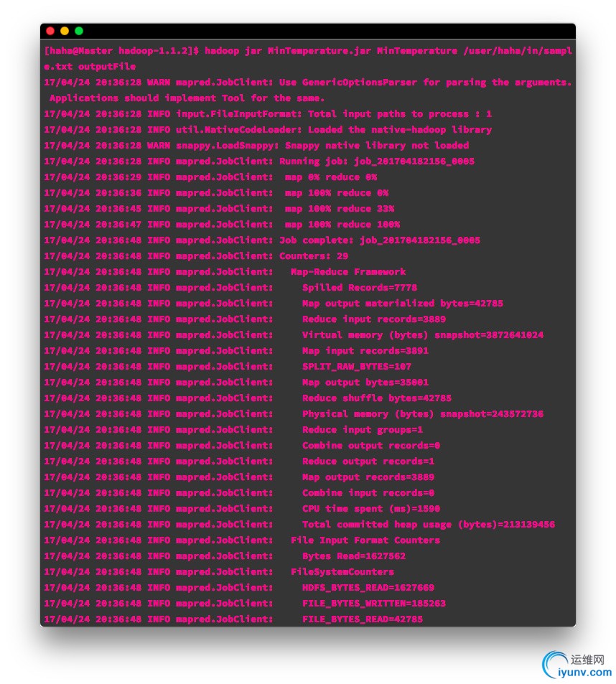Click 'Map input records=3891' line
616x684 pixels.
click(x=236, y=351)
